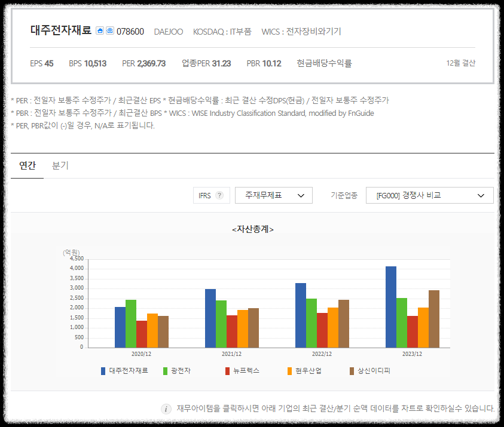Click the 현우산업 legend label

[308, 371]
